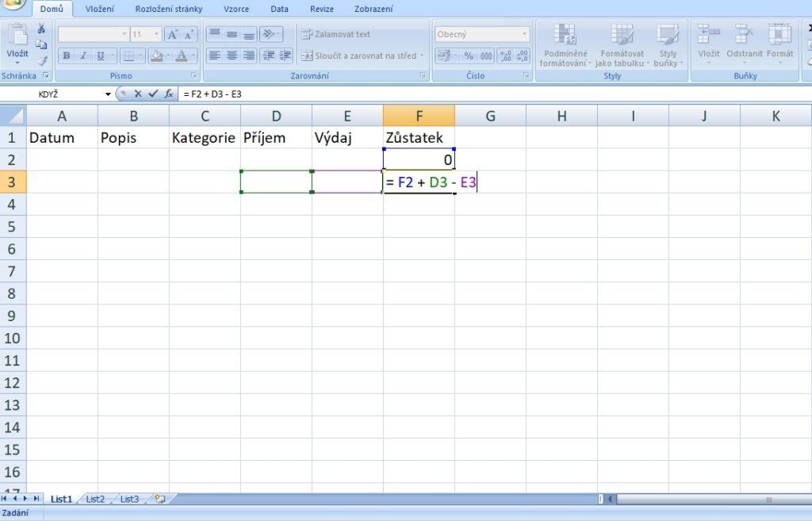Insert a new worksheet tab icon
The height and width of the screenshot is (521, 812).
pos(159,499)
